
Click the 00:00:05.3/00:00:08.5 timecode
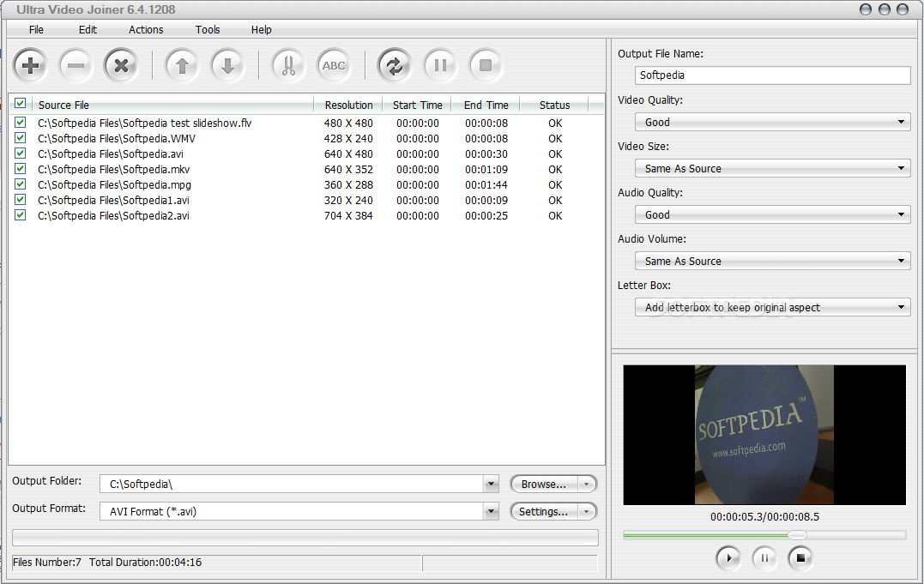[x=764, y=517]
